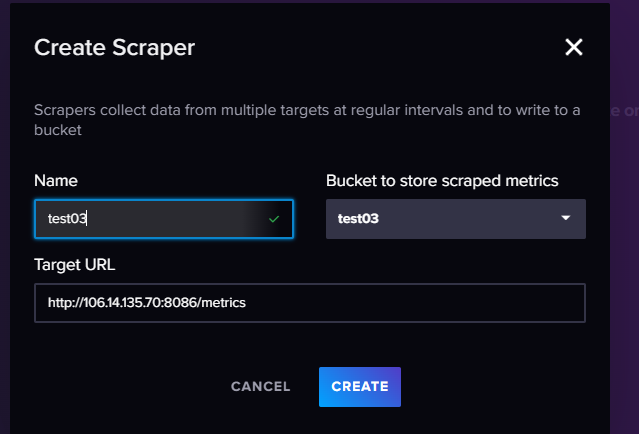This screenshot has height=434, width=639.
Task: Click the green validation checkmark in Name field
Action: coord(274,218)
